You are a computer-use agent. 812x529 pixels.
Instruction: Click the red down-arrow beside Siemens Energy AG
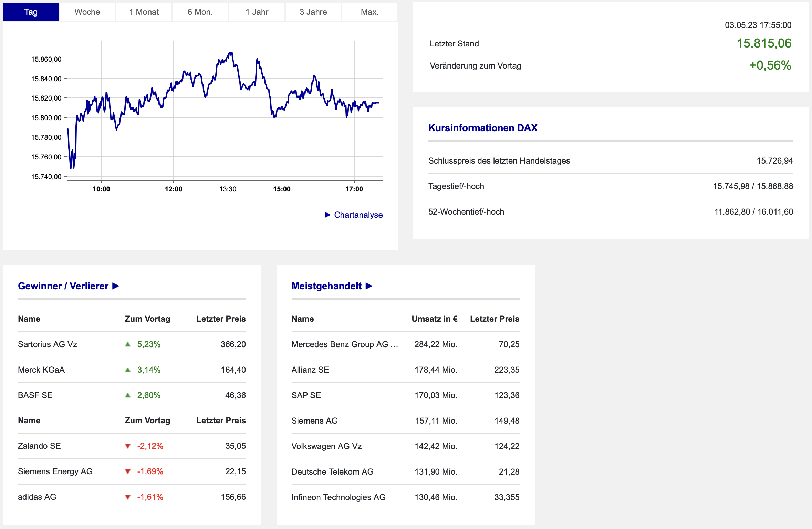click(x=128, y=472)
